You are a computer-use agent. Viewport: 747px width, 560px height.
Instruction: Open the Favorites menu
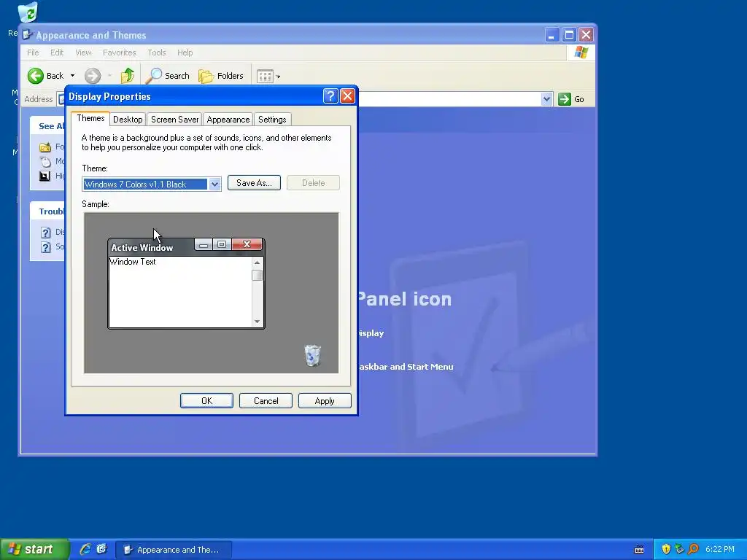pyautogui.click(x=119, y=52)
